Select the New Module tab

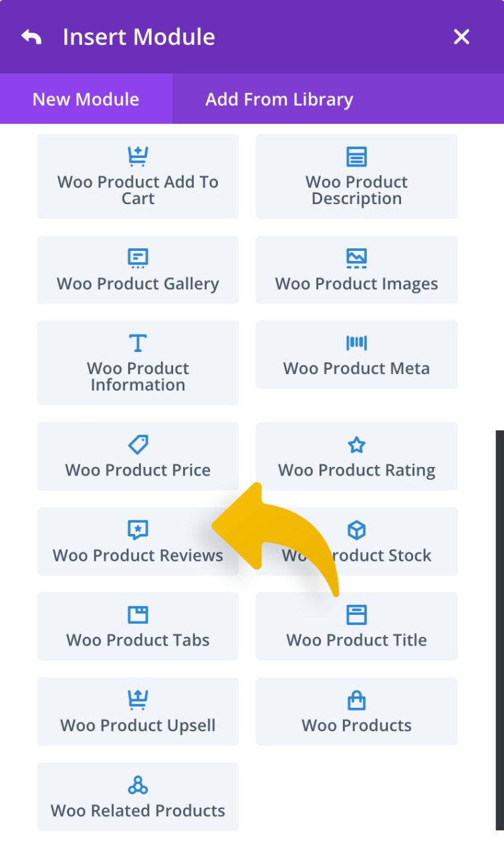pyautogui.click(x=85, y=99)
